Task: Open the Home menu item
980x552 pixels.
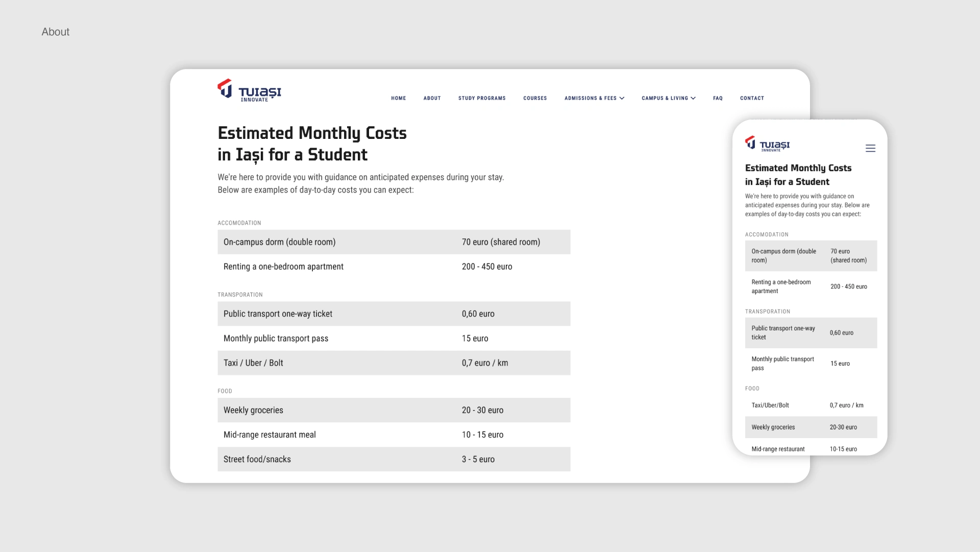Action: tap(398, 99)
